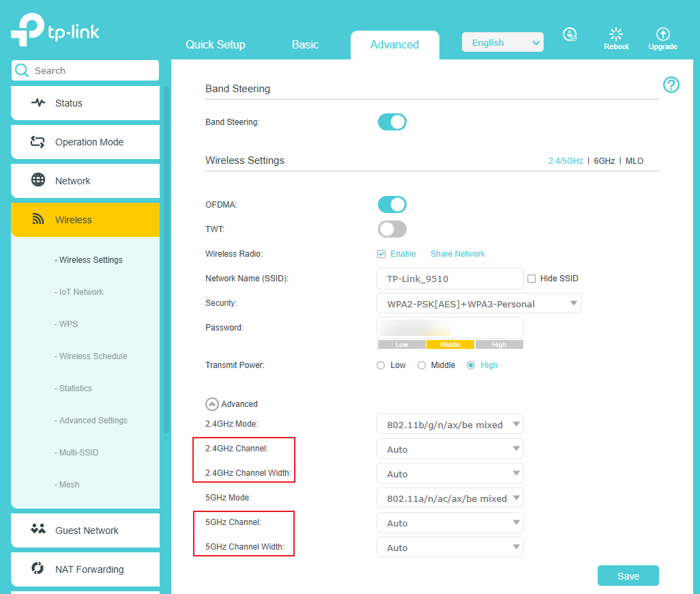Save the wireless settings
Viewport: 700px width, 594px height.
628,576
